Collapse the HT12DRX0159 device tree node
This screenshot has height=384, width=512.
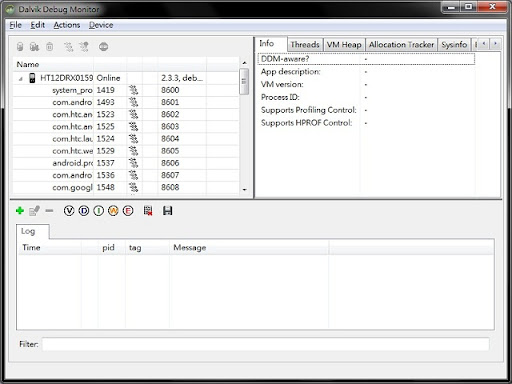(21, 79)
